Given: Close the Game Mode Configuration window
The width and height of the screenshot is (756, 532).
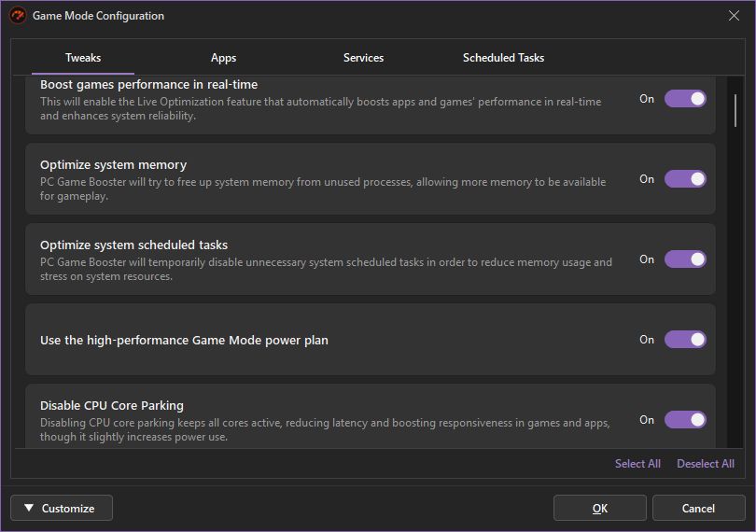Looking at the screenshot, I should click(734, 16).
